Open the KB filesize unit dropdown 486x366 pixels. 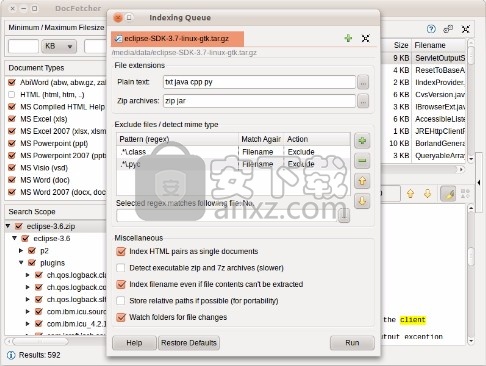coord(59,46)
